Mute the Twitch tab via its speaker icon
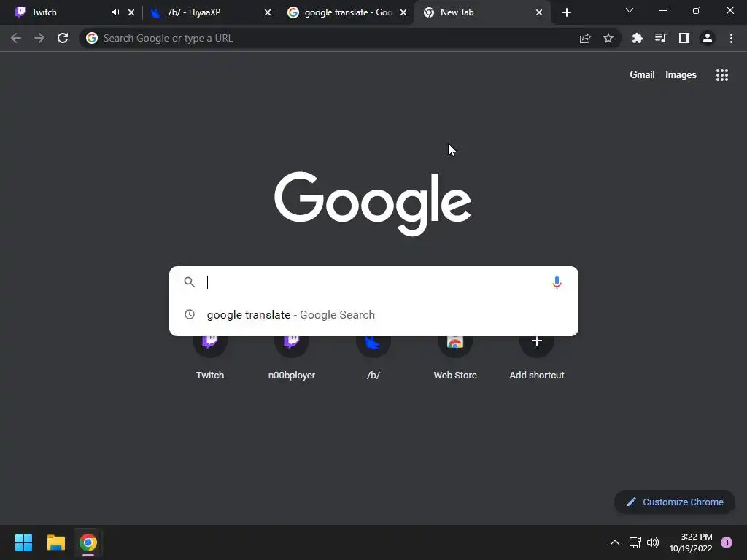 116,12
